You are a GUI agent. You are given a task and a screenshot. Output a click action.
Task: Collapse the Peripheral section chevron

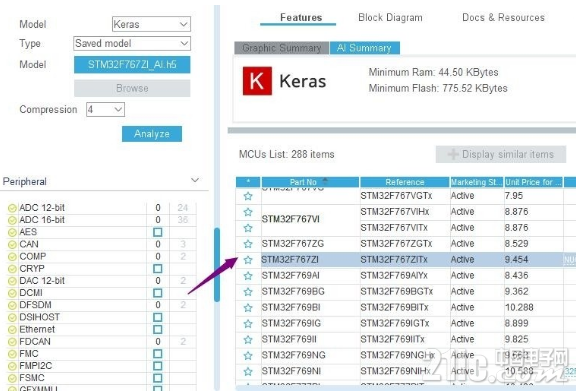(195, 180)
